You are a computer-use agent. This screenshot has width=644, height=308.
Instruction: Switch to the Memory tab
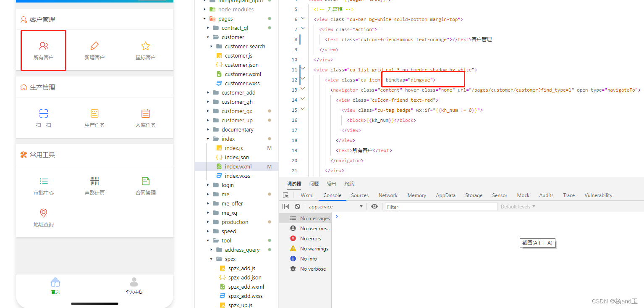pyautogui.click(x=416, y=195)
